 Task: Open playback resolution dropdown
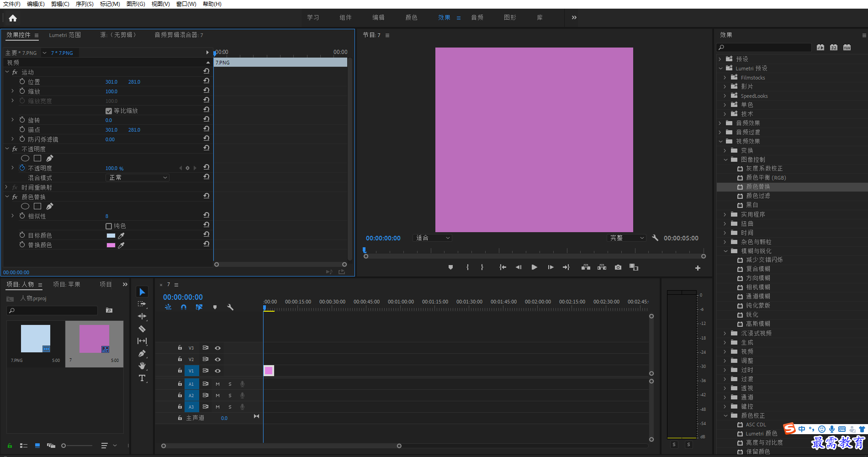[627, 238]
